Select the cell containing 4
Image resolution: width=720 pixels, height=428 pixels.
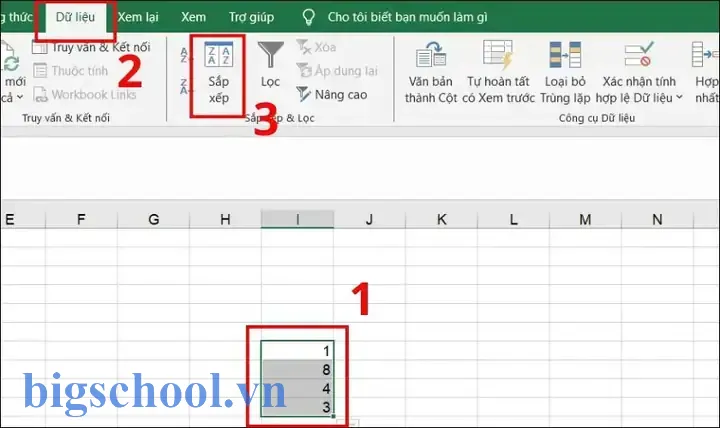tap(298, 389)
